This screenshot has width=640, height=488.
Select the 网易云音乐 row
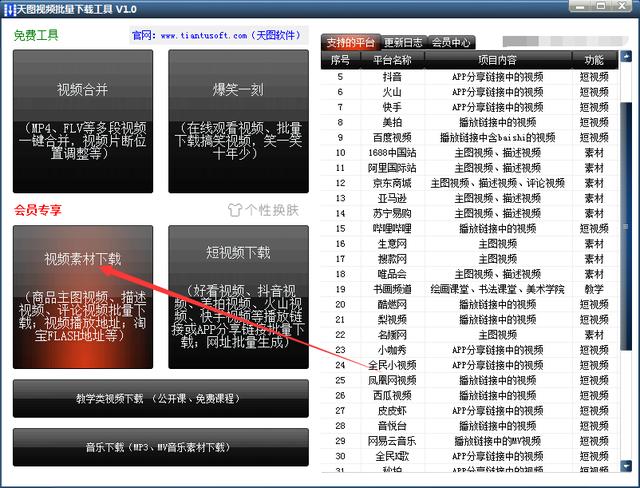pyautogui.click(x=470, y=441)
